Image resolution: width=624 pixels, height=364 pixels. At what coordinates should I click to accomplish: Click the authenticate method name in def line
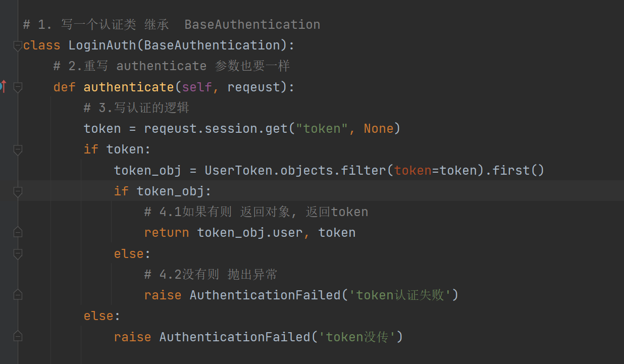point(129,87)
